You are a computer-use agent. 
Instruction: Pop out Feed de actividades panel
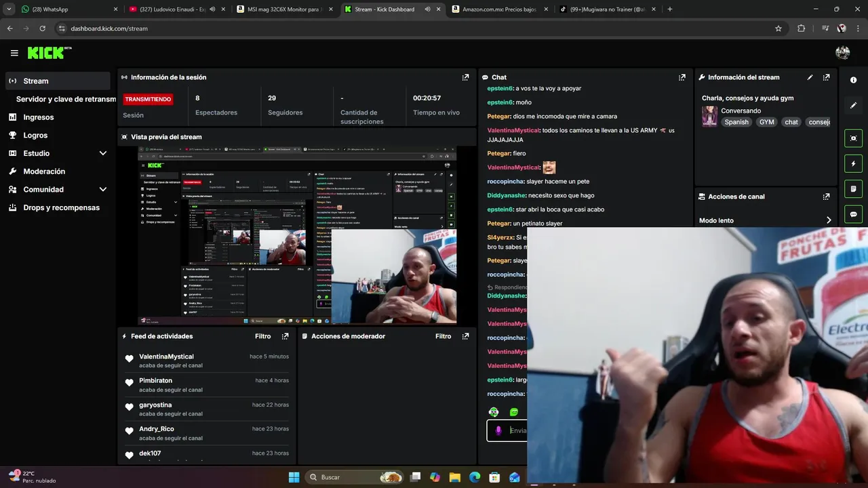click(x=285, y=336)
